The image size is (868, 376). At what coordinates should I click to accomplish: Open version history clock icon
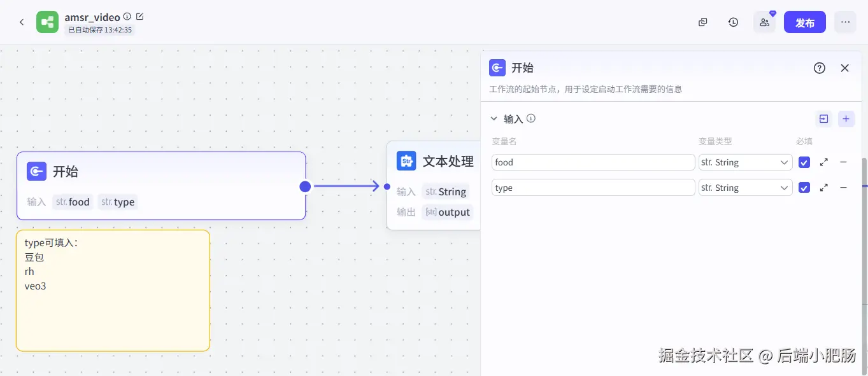[734, 22]
